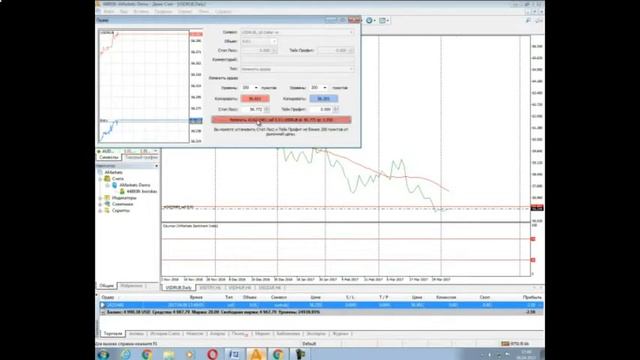Select the Scripts folder icon in Navigator
Screen dimensions: 640x360
coord(107,211)
